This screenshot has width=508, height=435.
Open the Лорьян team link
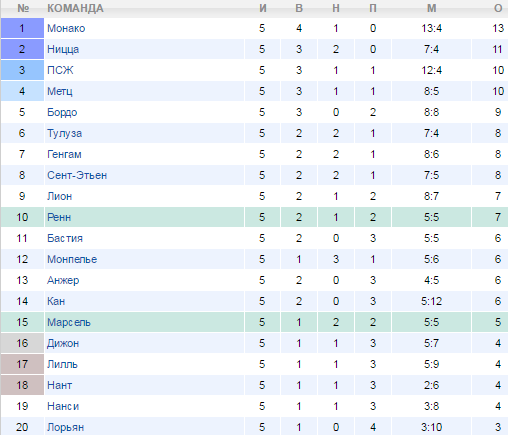click(65, 427)
